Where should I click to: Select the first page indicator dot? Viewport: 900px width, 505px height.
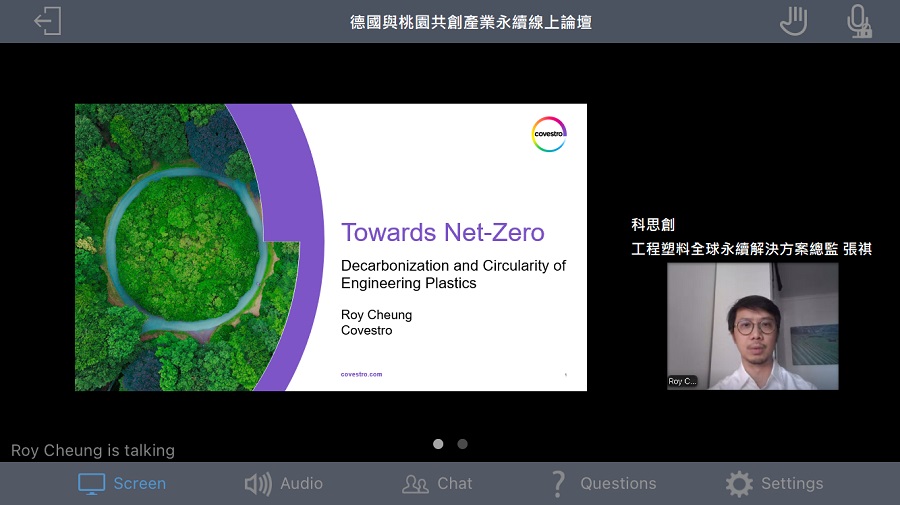438,444
